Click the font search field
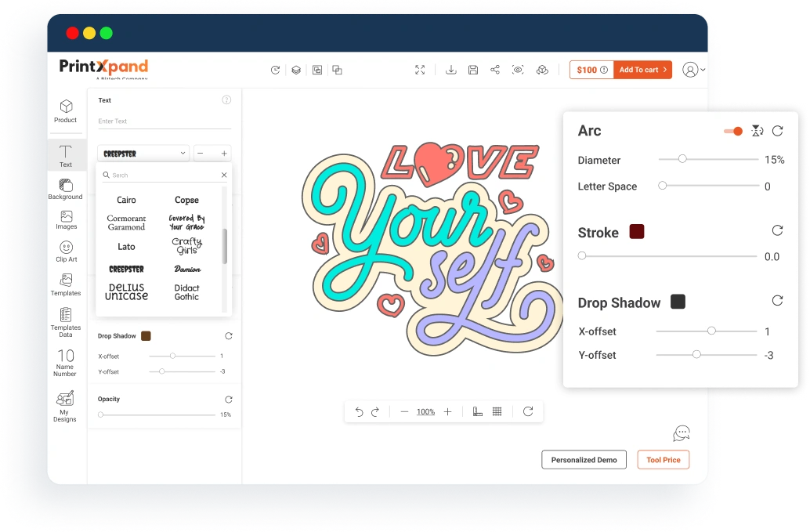The width and height of the screenshot is (810, 532). (x=165, y=175)
